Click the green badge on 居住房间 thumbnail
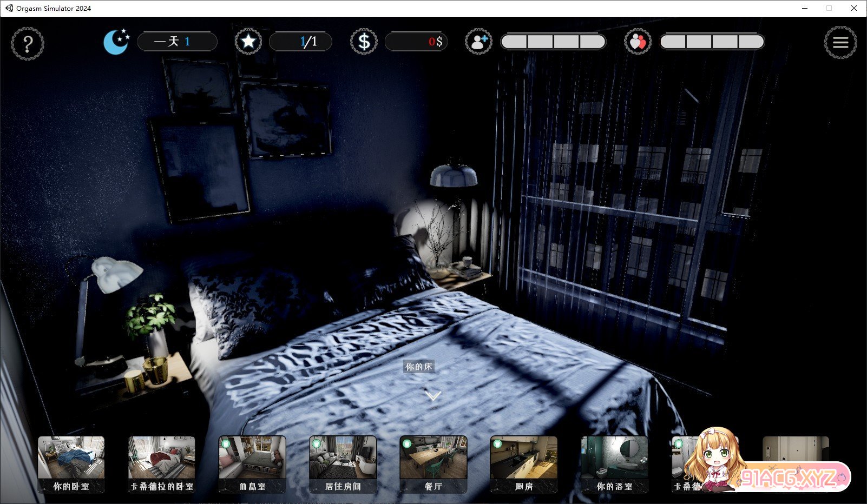 click(317, 444)
